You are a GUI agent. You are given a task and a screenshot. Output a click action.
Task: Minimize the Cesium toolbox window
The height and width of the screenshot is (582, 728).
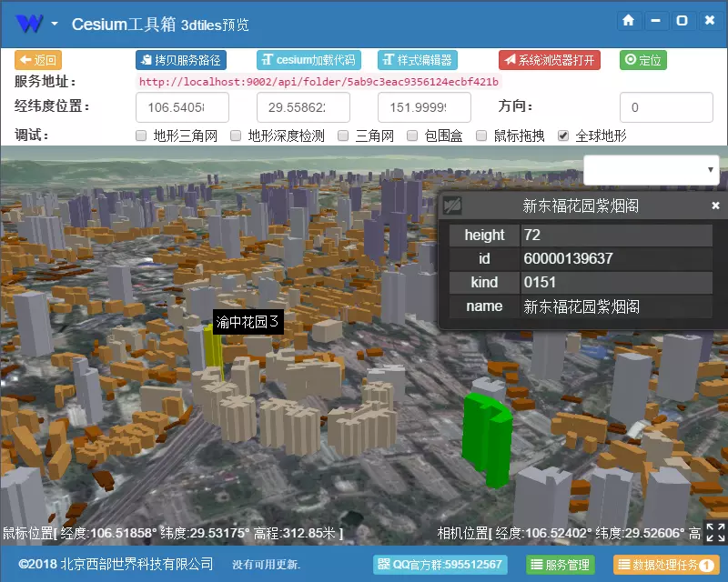point(655,20)
